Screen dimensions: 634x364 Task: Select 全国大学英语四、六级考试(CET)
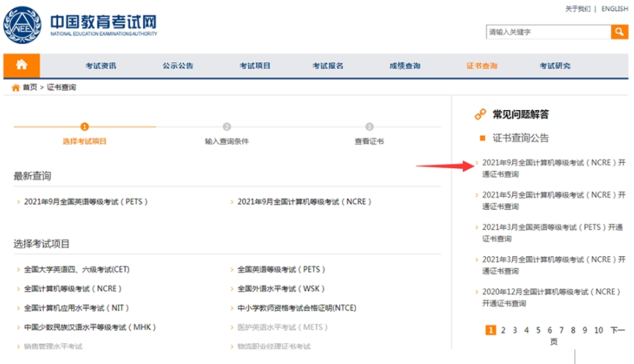[77, 269]
